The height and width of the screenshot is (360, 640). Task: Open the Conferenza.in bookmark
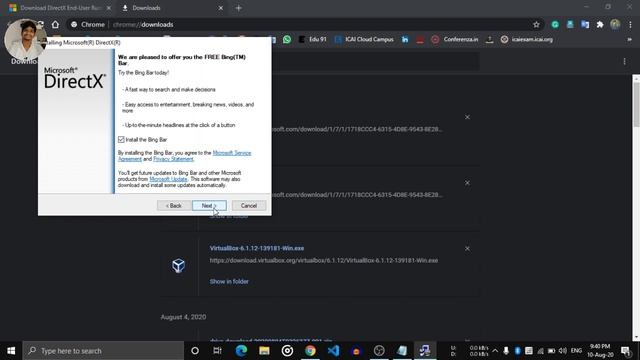455,39
